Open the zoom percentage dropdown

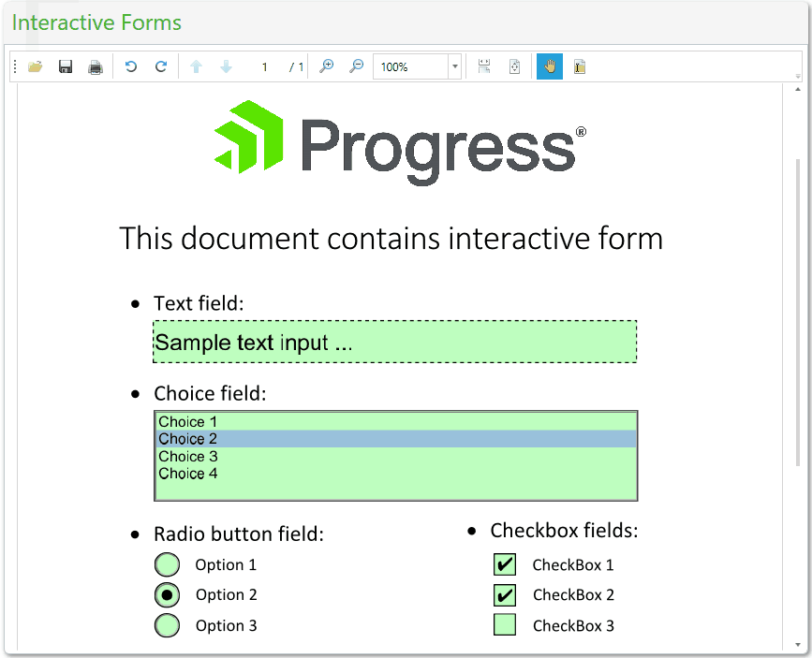click(x=454, y=66)
